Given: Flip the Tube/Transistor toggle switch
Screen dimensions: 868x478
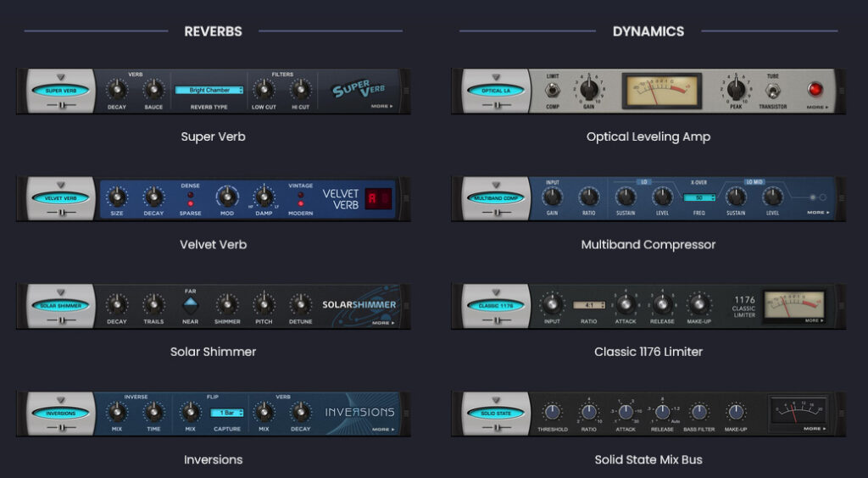Looking at the screenshot, I should [771, 91].
